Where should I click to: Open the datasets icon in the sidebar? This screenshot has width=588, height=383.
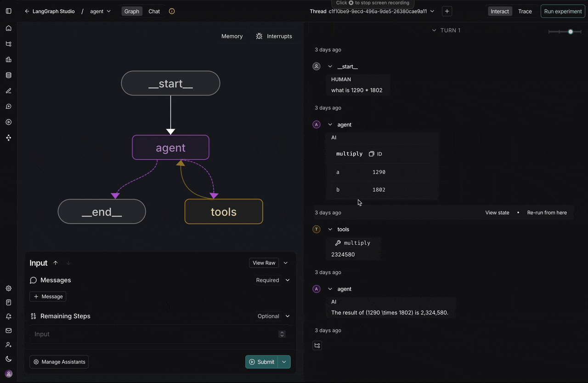coord(8,75)
